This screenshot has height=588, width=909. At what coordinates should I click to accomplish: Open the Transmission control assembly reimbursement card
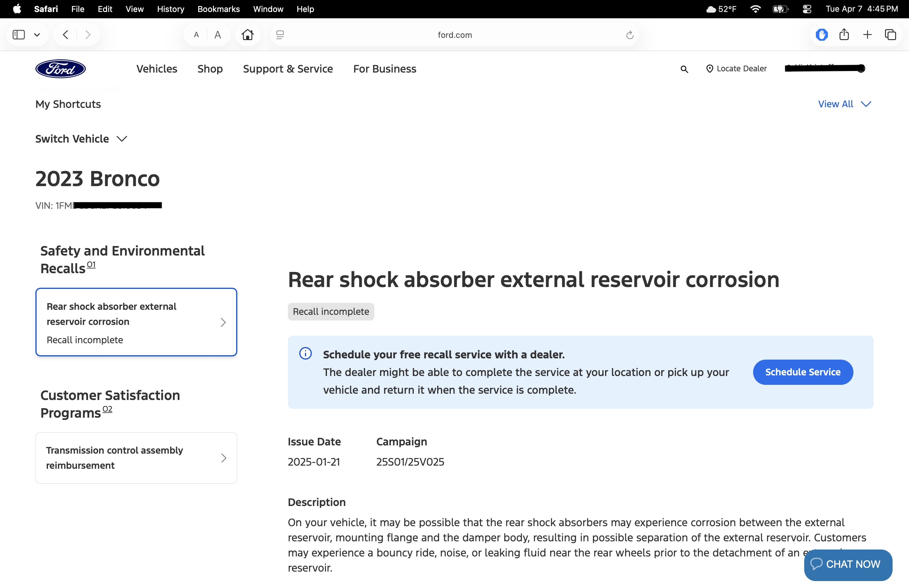tap(136, 458)
